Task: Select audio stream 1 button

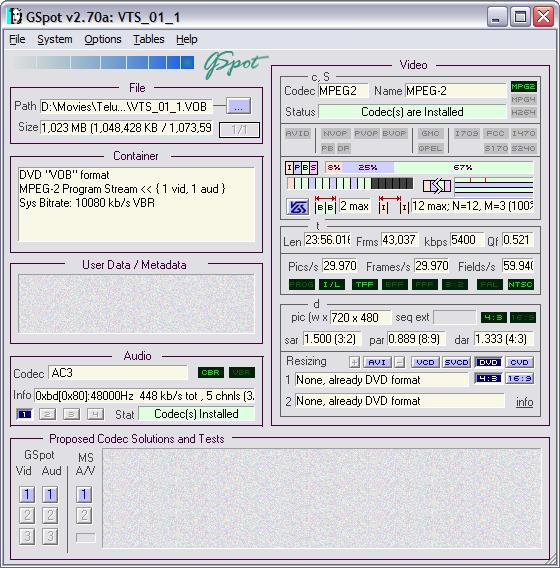Action: click(x=25, y=414)
